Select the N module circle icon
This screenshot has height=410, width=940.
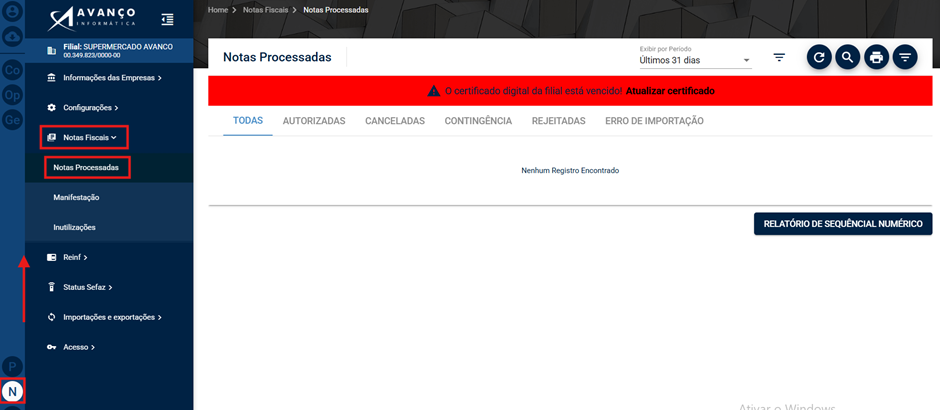[x=13, y=391]
